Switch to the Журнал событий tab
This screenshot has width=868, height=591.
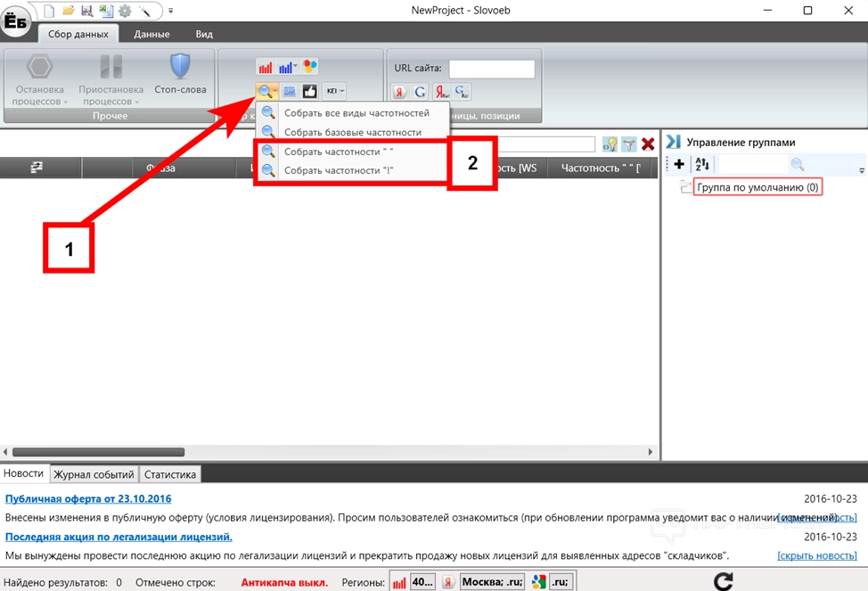pos(94,475)
